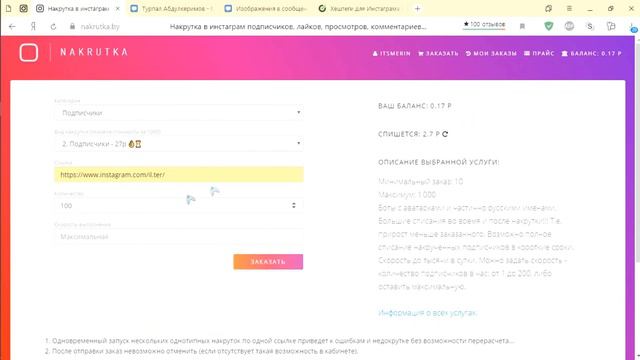Click the NAKRUTKA site title text
This screenshot has height=360, width=640.
(94, 52)
